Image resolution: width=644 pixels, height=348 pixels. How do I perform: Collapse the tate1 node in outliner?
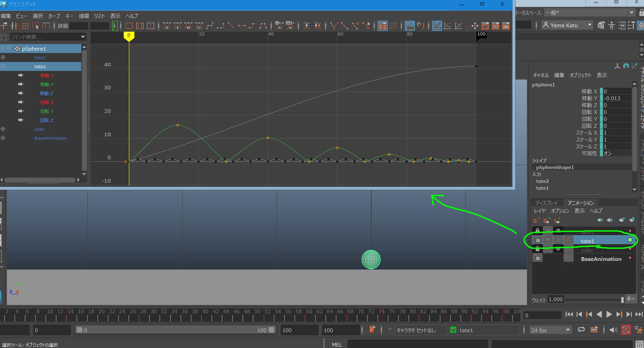click(3, 66)
